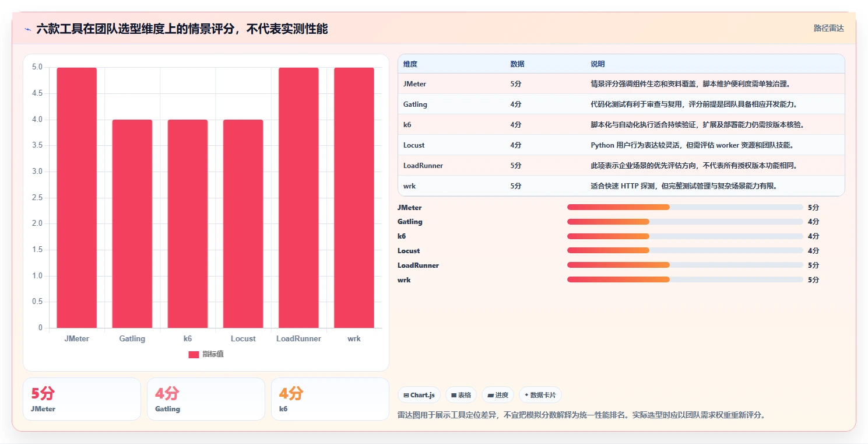Click the k6 bar in the chart
Viewport: 868px width, 444px height.
click(188, 224)
